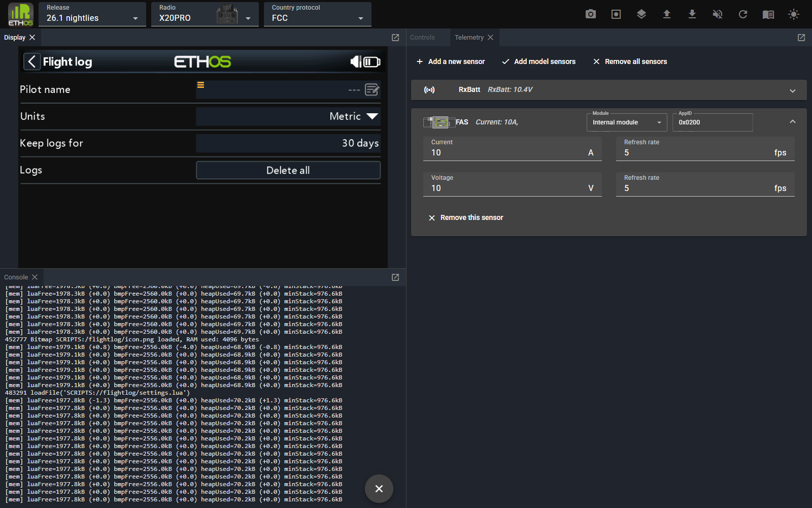Open the manual book icon
The height and width of the screenshot is (508, 812).
point(768,14)
